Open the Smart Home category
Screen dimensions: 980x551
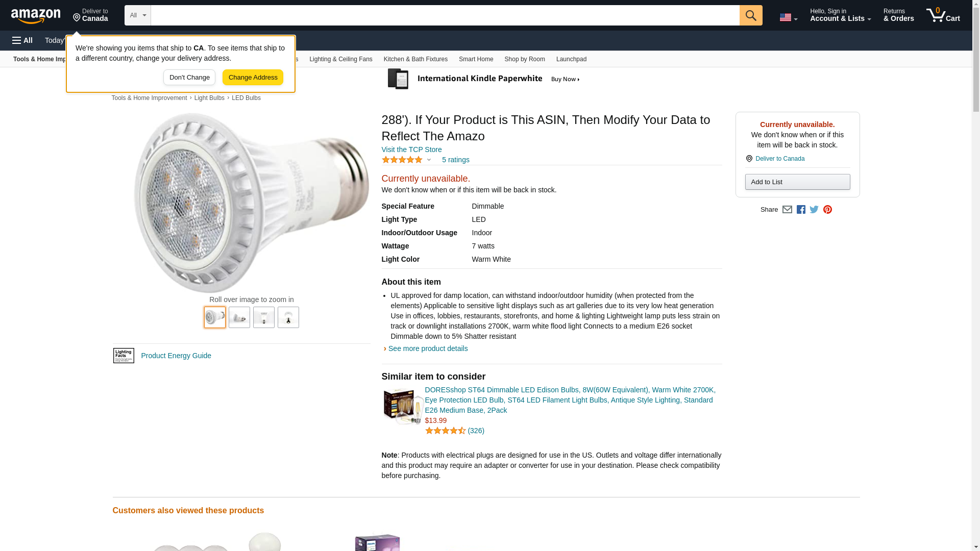tap(476, 59)
